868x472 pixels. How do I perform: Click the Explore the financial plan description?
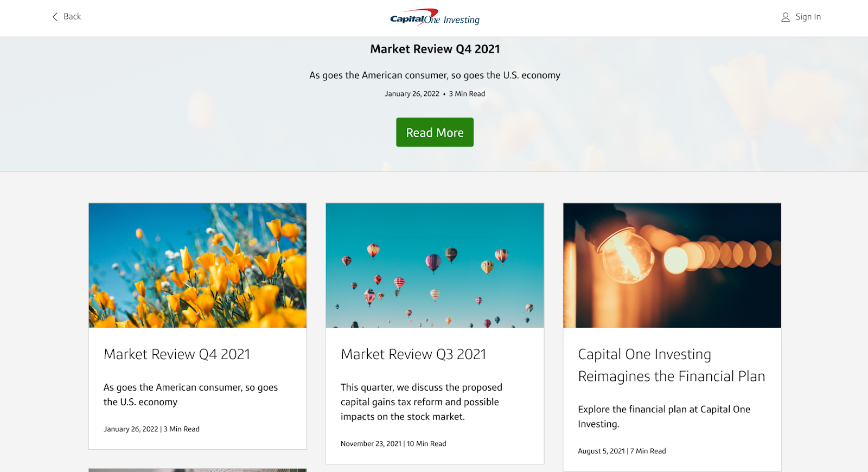[x=664, y=417]
